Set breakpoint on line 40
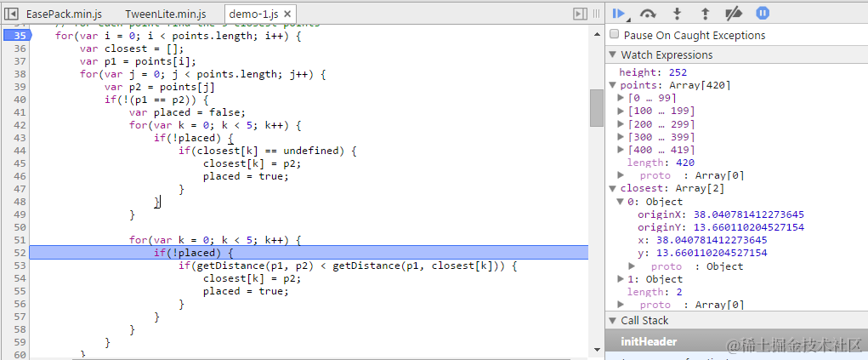This screenshot has height=360, width=868. point(19,100)
